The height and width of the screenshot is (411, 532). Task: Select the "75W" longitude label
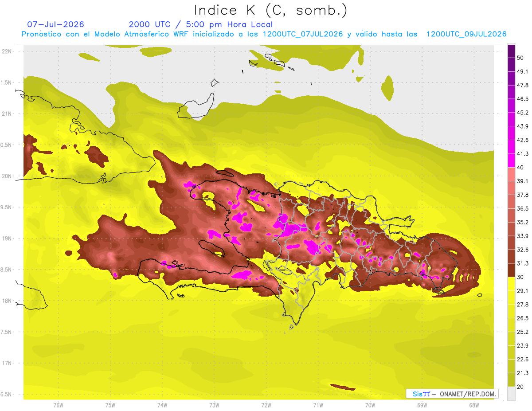click(x=110, y=405)
